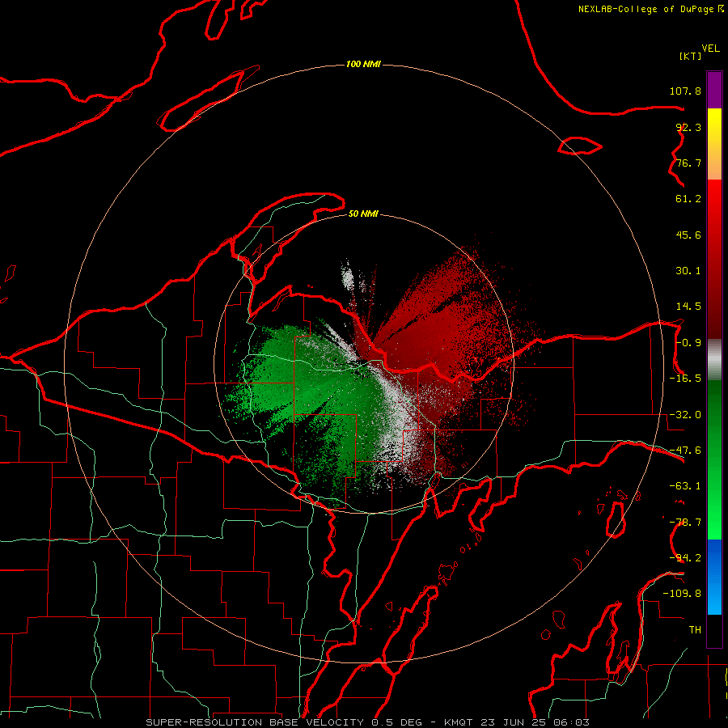Image resolution: width=728 pixels, height=728 pixels.
Task: Click the 107.8 legend value
Action: 685,91
